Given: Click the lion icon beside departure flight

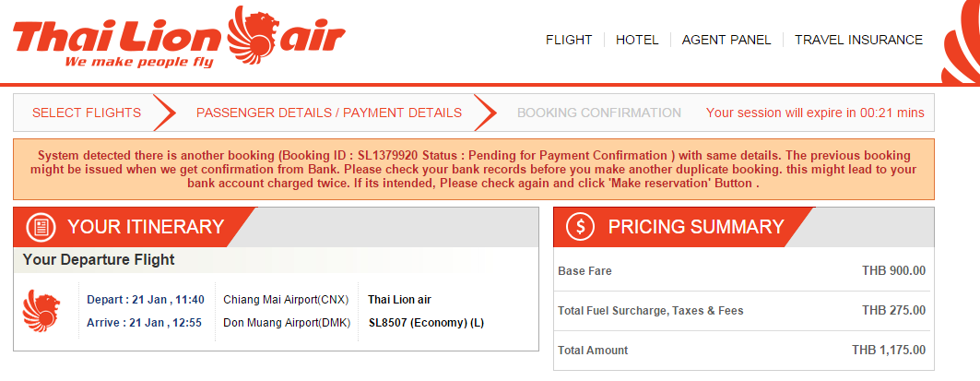Looking at the screenshot, I should click(41, 310).
